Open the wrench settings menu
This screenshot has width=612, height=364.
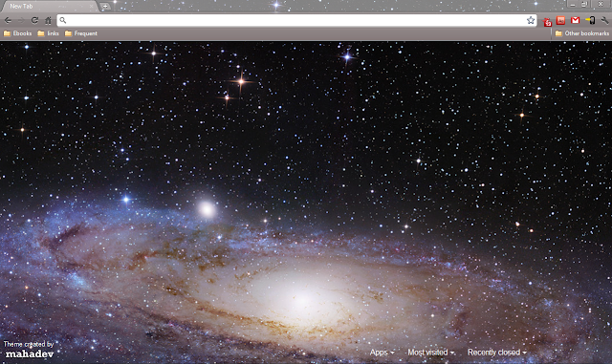[604, 20]
